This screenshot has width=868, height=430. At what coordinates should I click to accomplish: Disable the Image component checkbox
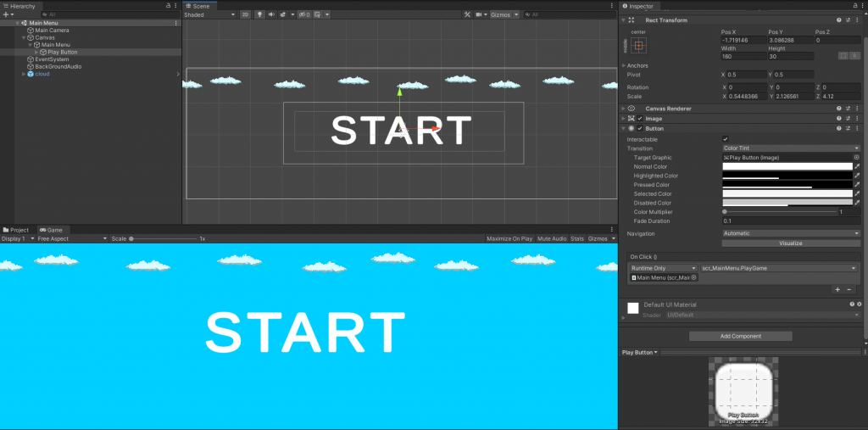(x=640, y=119)
